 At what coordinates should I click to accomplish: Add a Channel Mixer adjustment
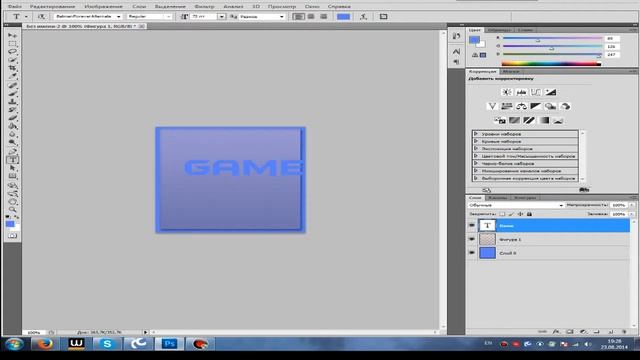(x=565, y=106)
